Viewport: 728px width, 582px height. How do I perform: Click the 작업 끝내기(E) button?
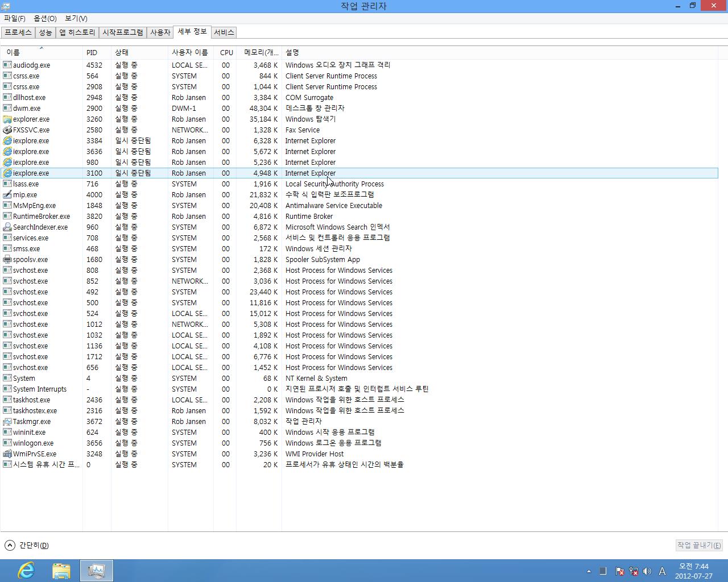[x=699, y=545]
